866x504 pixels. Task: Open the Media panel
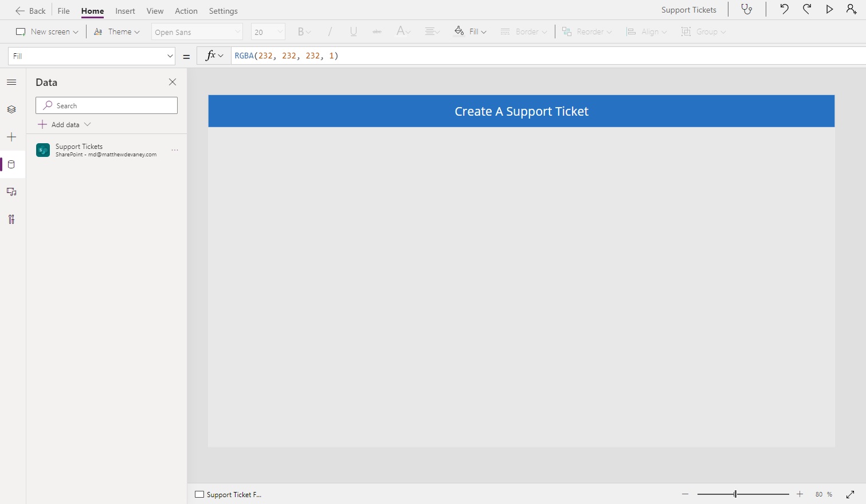pyautogui.click(x=11, y=192)
